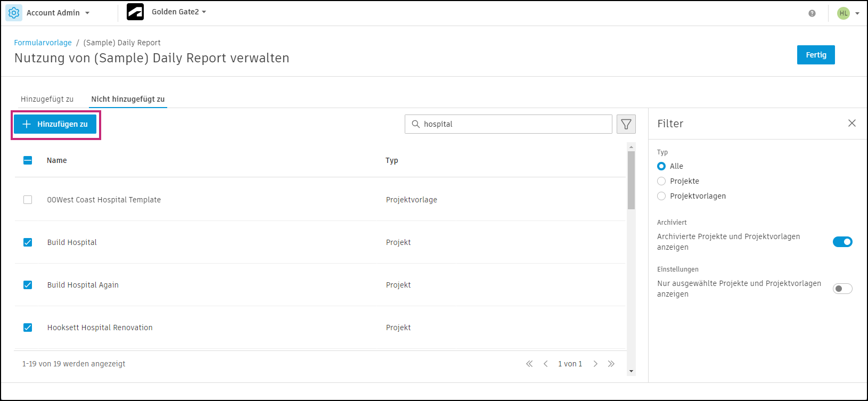The image size is (868, 401).
Task: Jump to first page with left double-chevron icon
Action: (529, 363)
